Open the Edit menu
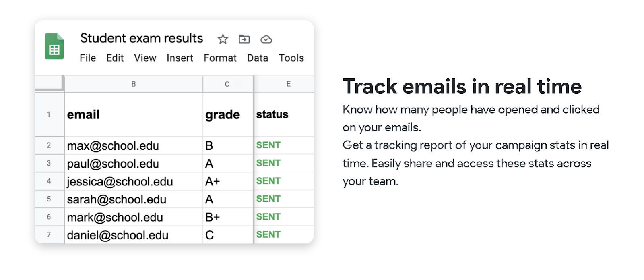This screenshot has height=280, width=644. click(x=115, y=58)
